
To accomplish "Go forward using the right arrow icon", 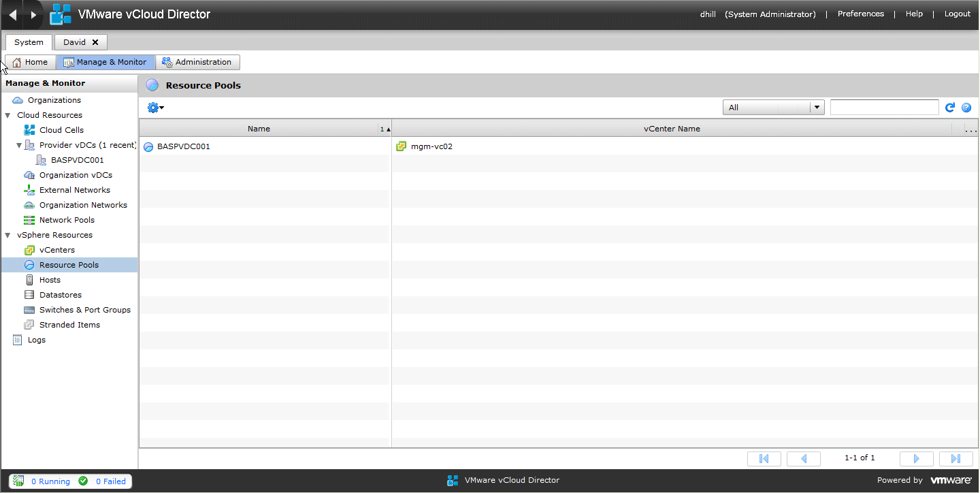I will [x=33, y=15].
